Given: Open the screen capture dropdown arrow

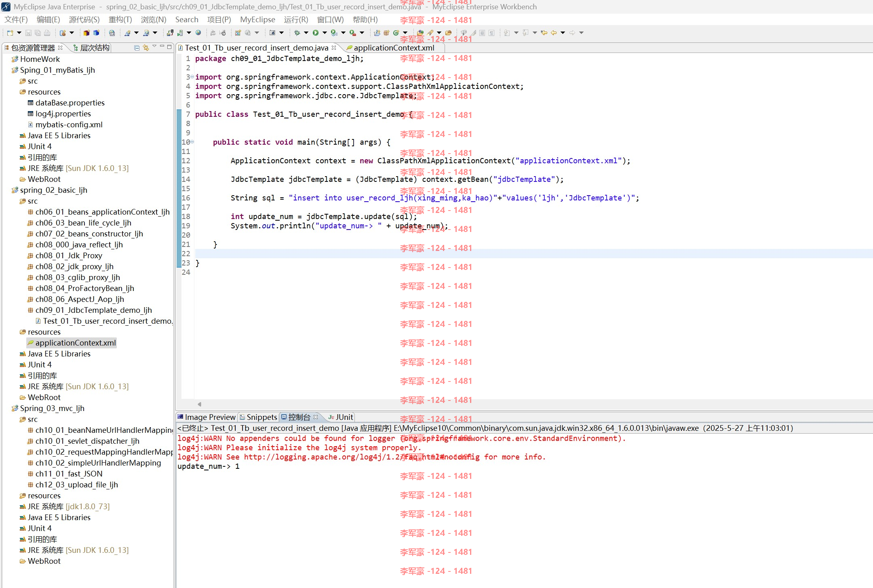Looking at the screenshot, I should [281, 33].
